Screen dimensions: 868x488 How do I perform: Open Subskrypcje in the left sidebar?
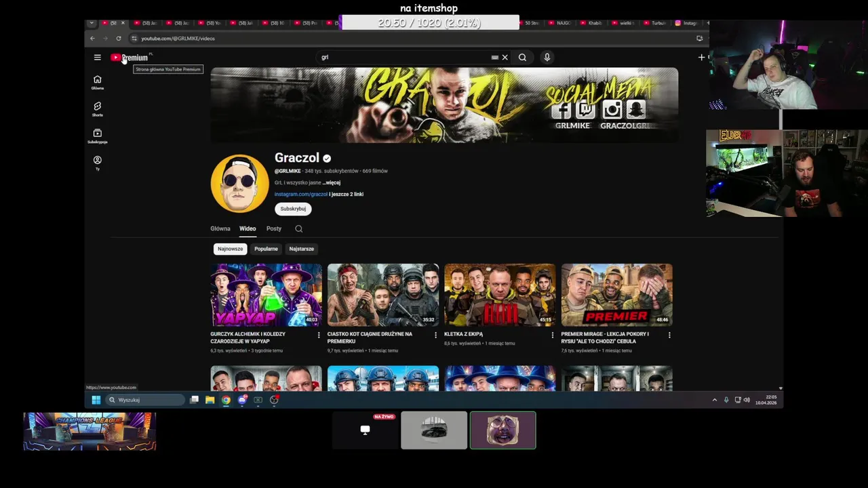pyautogui.click(x=97, y=136)
